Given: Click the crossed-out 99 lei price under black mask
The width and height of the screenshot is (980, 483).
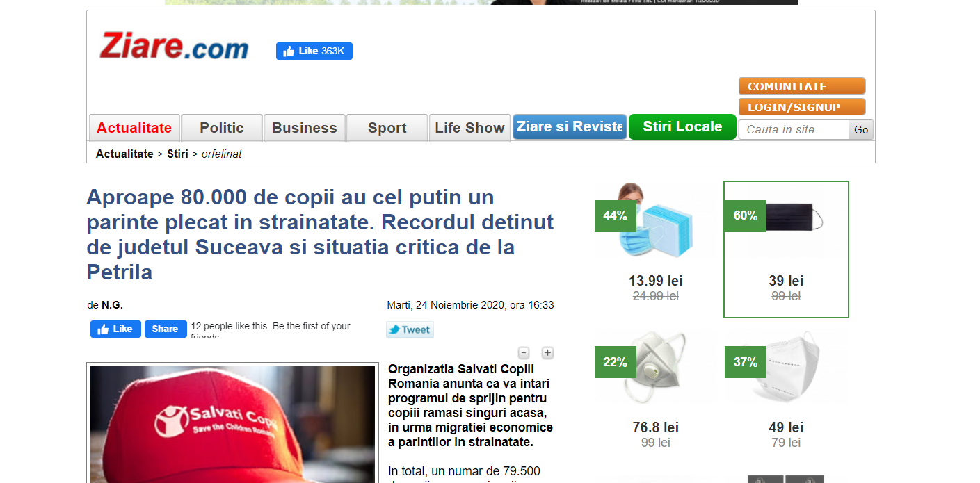Looking at the screenshot, I should point(786,296).
